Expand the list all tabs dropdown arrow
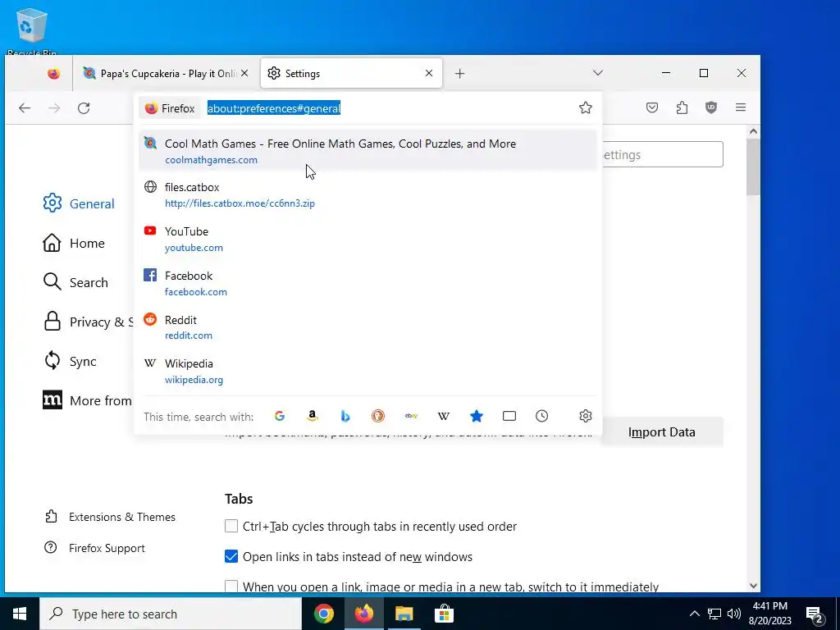 pos(598,73)
